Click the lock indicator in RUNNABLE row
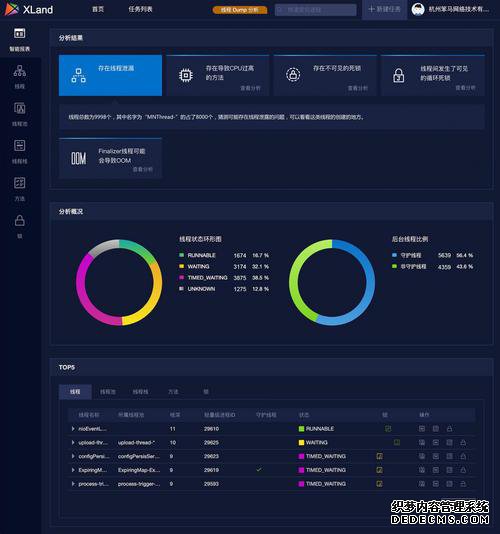The width and height of the screenshot is (500, 534). click(388, 429)
